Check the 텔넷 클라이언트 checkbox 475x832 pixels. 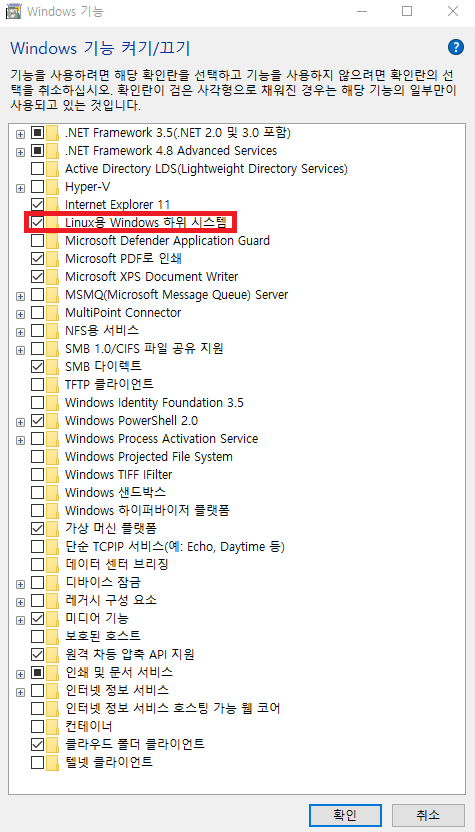coord(37,762)
